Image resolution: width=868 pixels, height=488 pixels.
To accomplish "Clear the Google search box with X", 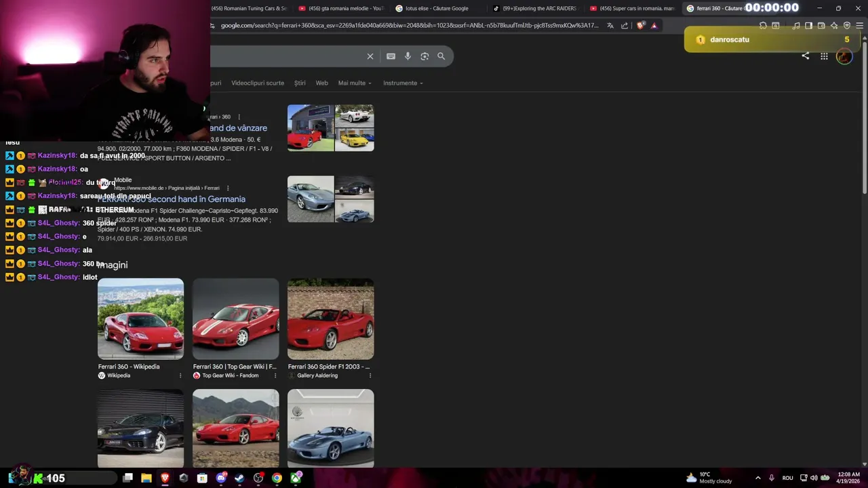I will tap(370, 56).
